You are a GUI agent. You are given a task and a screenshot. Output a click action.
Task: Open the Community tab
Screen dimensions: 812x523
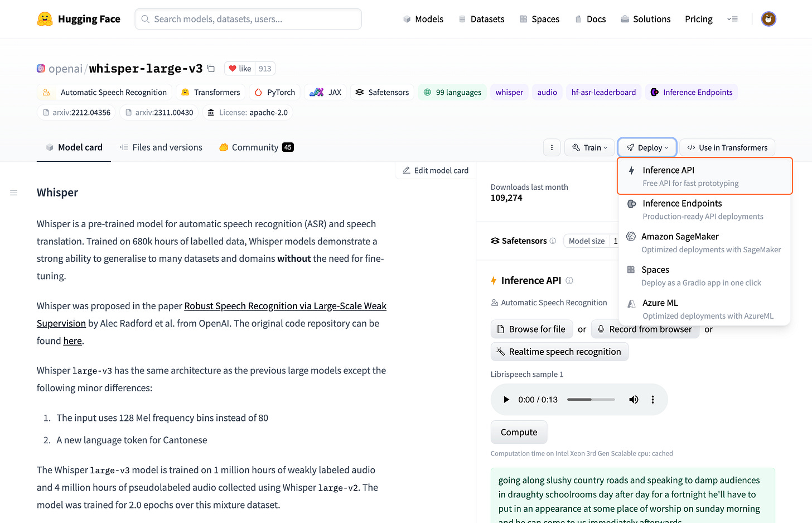click(257, 147)
